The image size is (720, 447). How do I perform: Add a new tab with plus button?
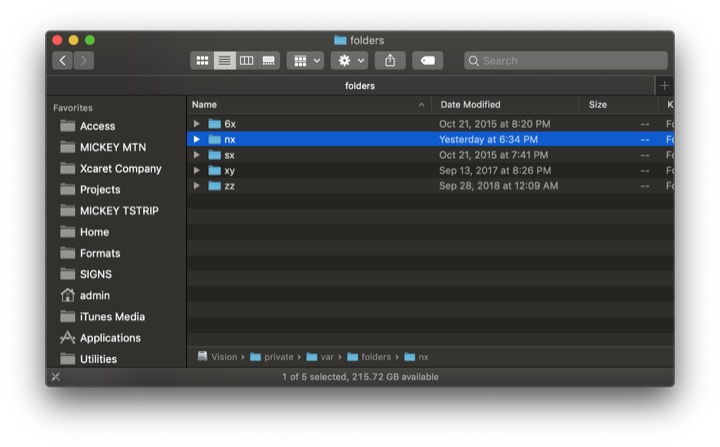click(x=664, y=85)
